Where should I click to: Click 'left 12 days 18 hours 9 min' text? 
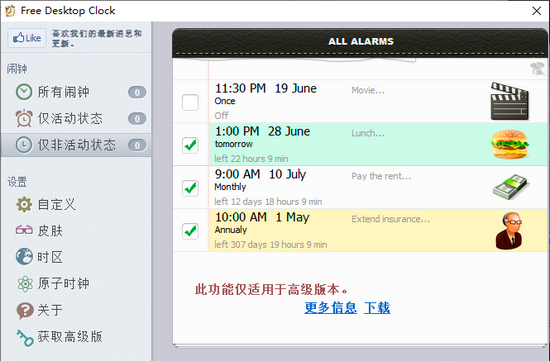point(268,202)
